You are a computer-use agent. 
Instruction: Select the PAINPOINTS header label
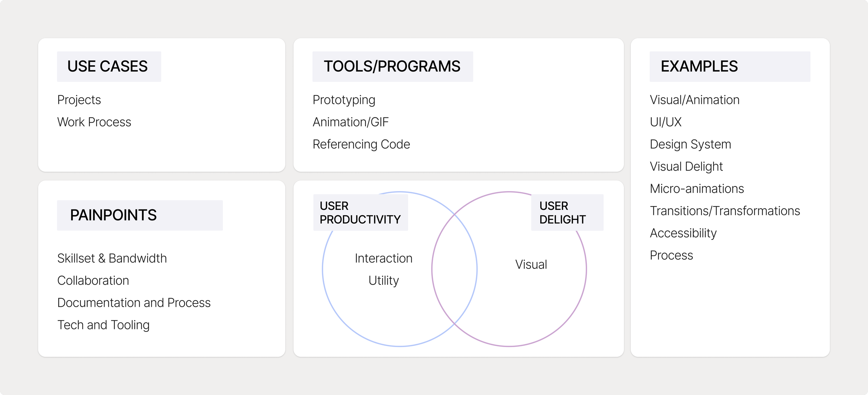[x=112, y=215]
